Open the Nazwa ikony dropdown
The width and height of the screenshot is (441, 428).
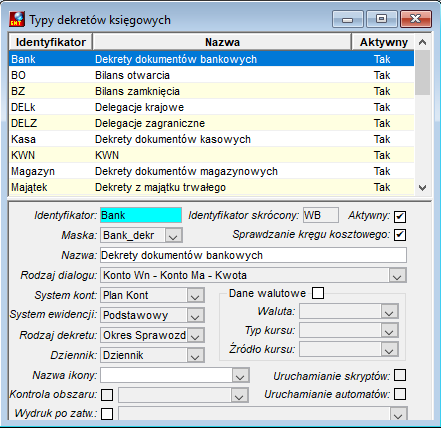[x=240, y=376]
